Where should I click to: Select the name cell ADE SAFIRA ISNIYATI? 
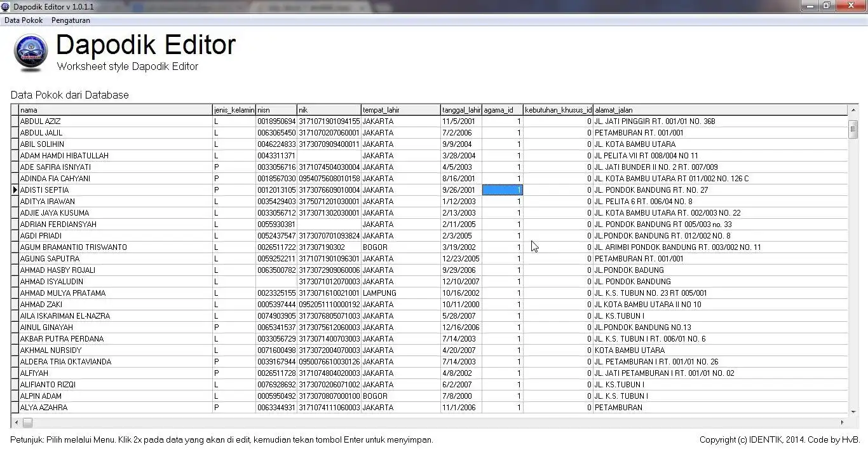coord(116,167)
